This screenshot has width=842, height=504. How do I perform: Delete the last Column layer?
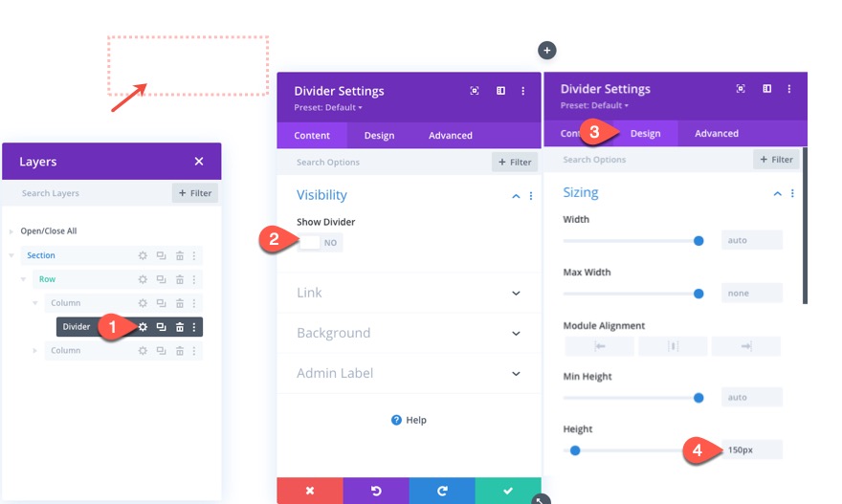[x=180, y=350]
